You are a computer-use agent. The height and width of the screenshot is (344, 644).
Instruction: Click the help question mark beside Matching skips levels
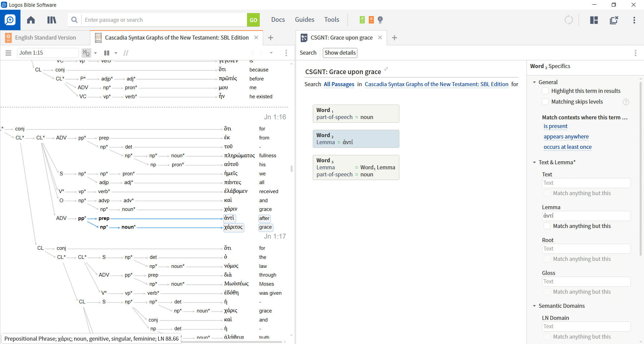[626, 102]
